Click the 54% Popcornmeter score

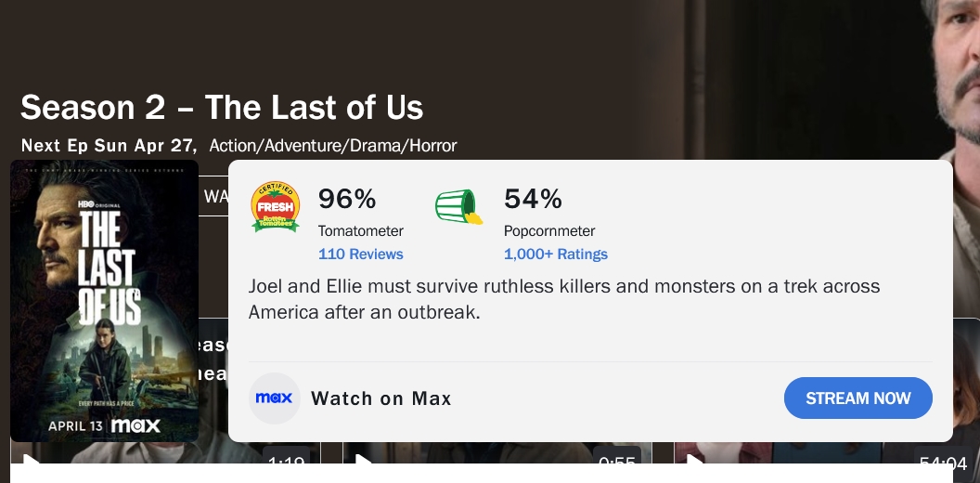pyautogui.click(x=533, y=199)
